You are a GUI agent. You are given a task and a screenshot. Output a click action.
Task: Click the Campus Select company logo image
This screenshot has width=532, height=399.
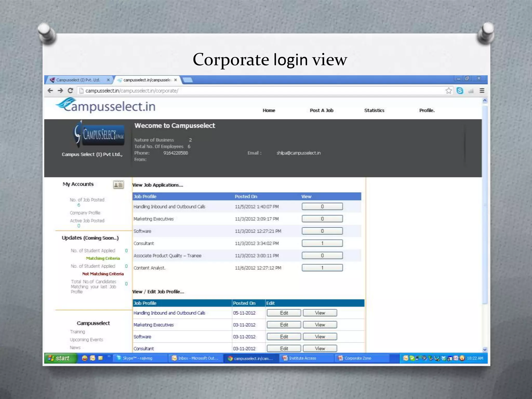pyautogui.click(x=99, y=134)
